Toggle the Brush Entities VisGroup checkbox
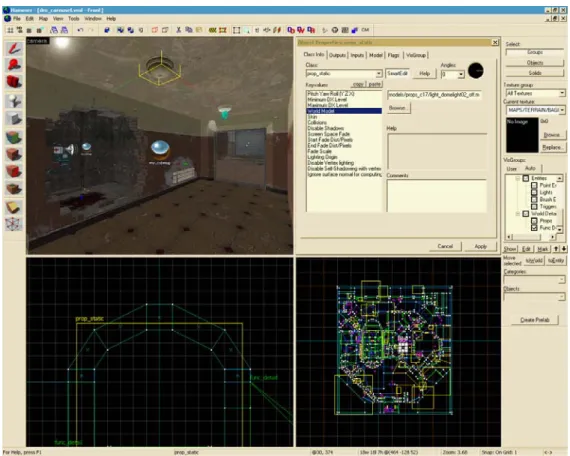The height and width of the screenshot is (456, 570). click(x=534, y=199)
